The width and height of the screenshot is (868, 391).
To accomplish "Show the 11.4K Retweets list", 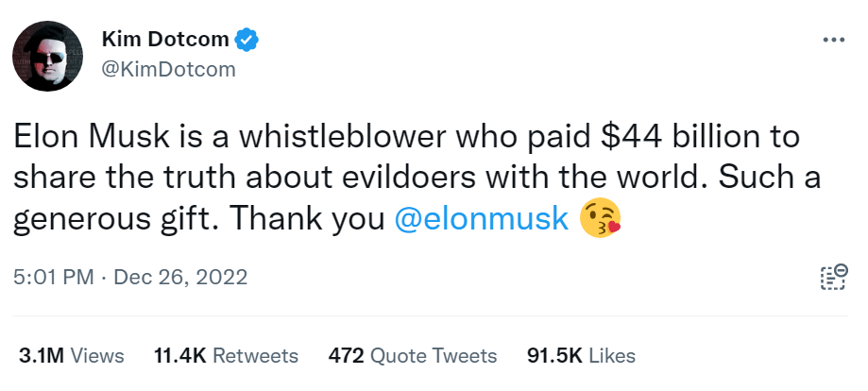I will pyautogui.click(x=226, y=356).
